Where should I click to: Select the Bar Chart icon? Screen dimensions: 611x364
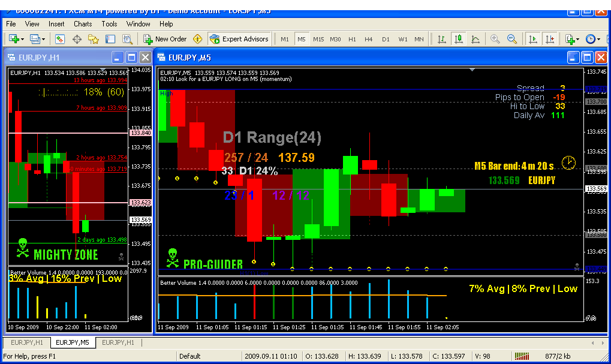442,39
